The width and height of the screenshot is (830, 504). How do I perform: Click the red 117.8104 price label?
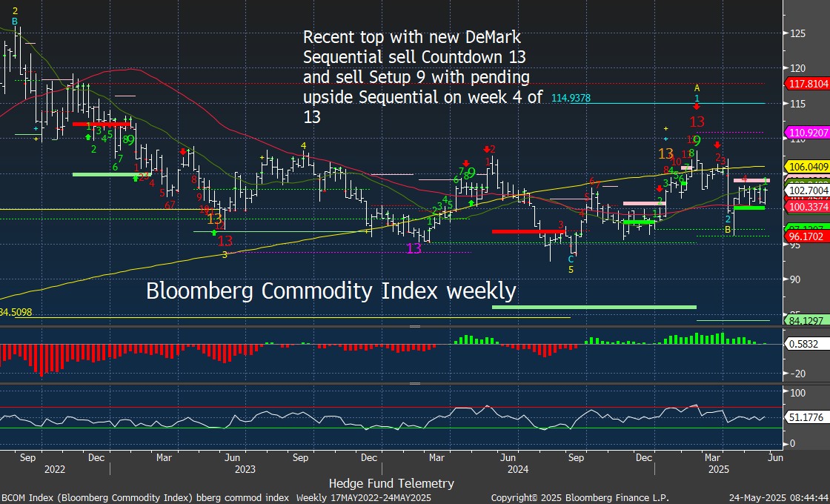point(809,84)
